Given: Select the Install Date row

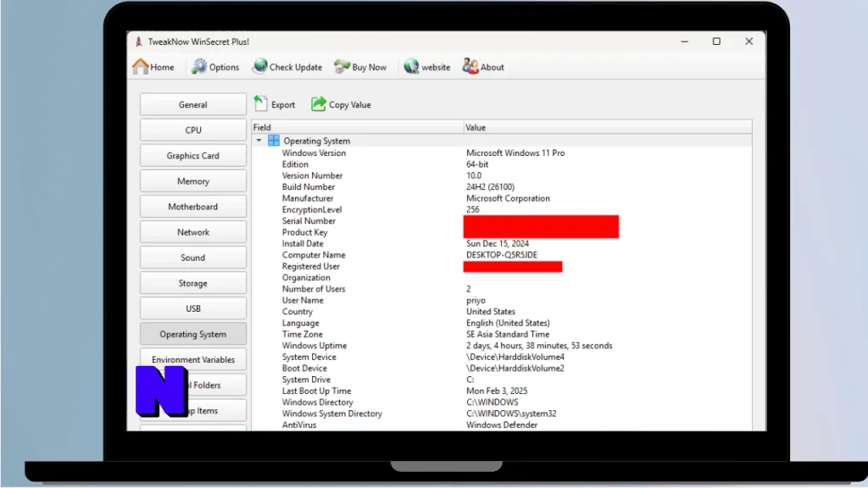Looking at the screenshot, I should click(502, 243).
